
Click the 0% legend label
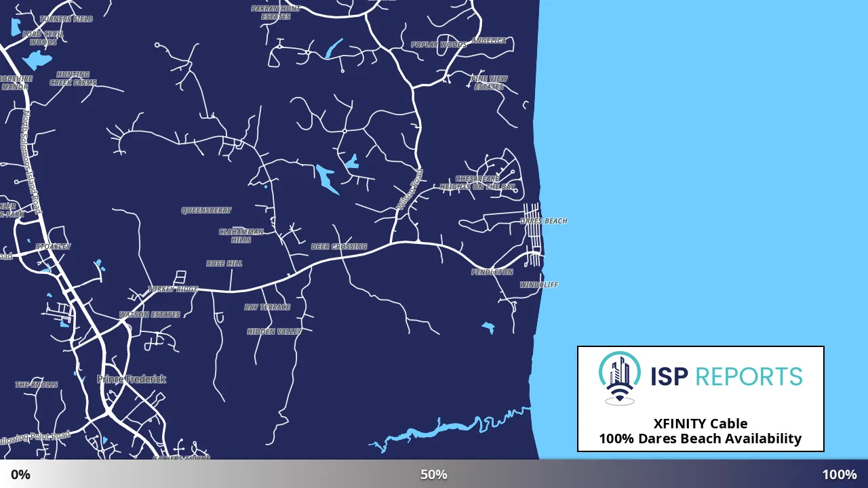coord(20,474)
